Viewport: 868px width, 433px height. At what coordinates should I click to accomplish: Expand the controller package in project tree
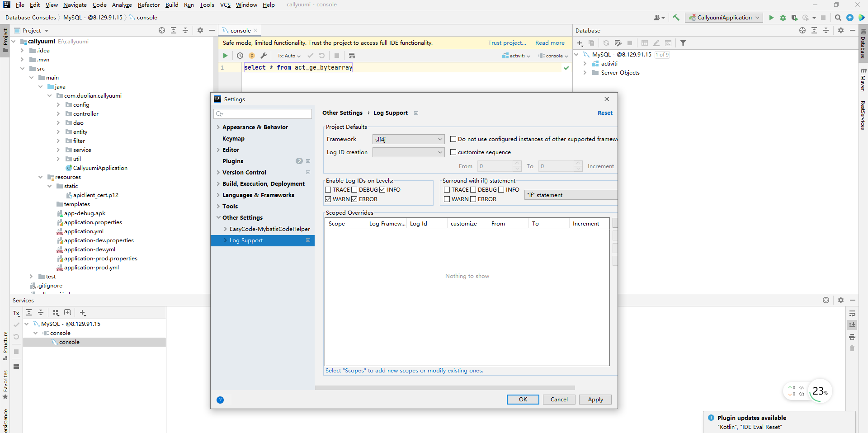[x=58, y=114]
